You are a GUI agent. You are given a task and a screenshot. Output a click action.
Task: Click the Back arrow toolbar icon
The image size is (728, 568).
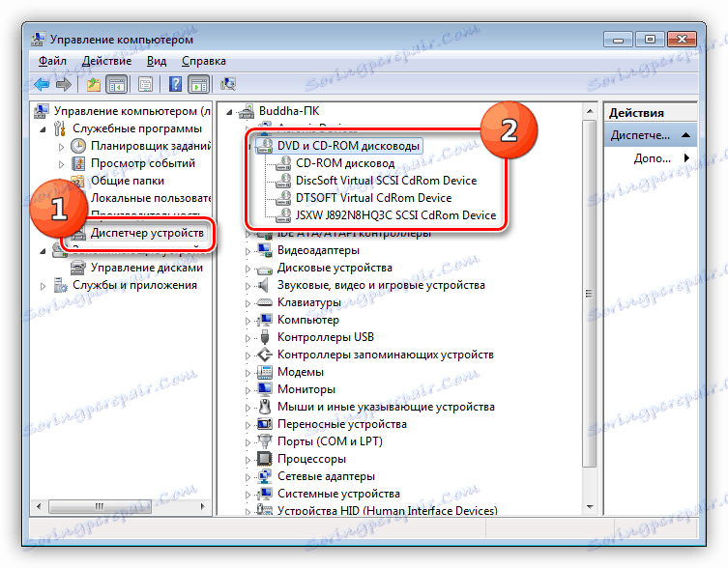43,84
